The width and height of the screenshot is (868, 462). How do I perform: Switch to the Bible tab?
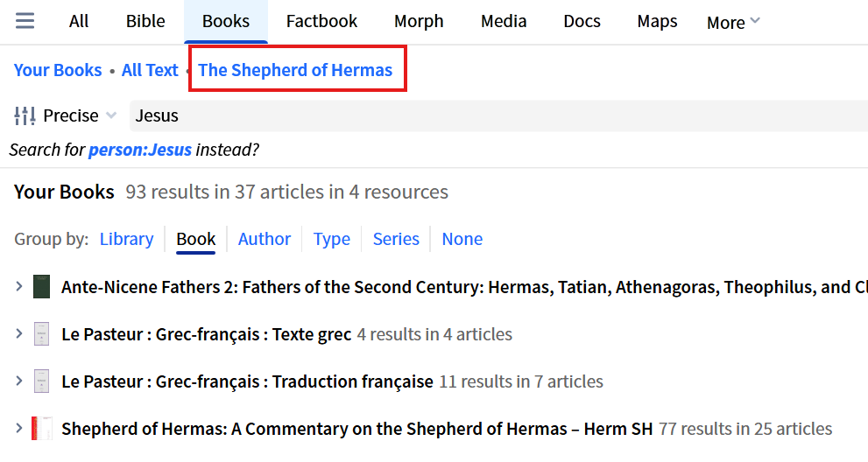coord(145,21)
